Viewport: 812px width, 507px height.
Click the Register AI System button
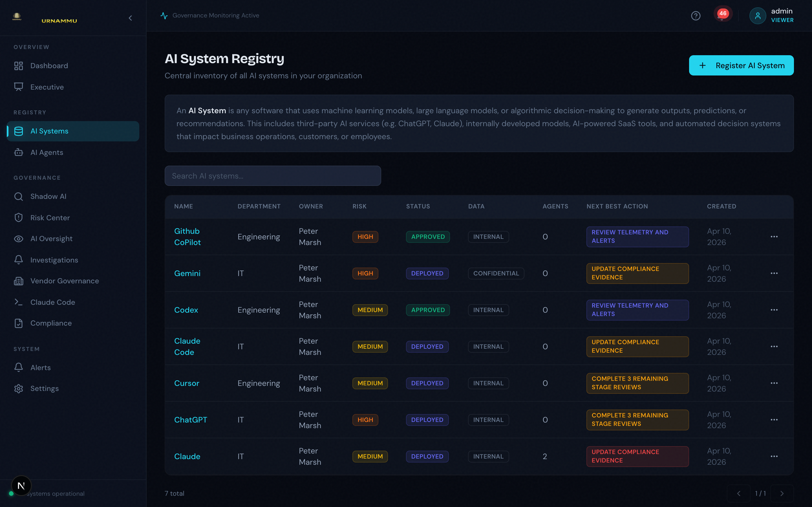pos(741,65)
